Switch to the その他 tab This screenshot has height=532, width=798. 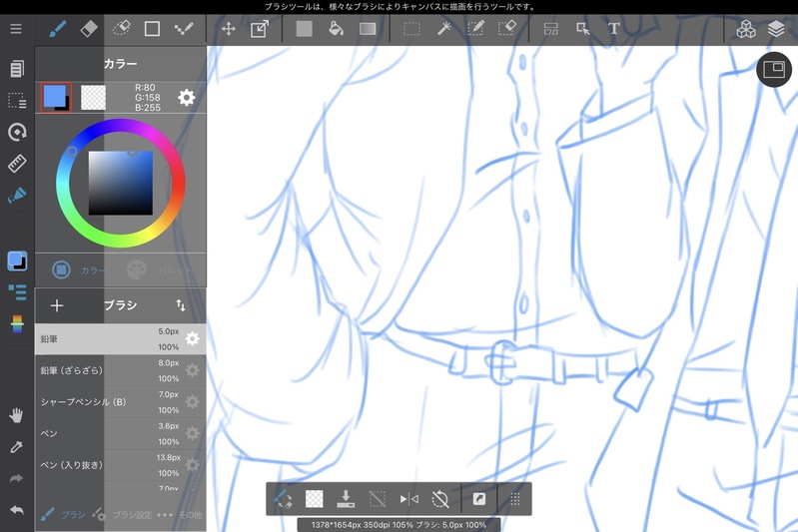pyautogui.click(x=179, y=515)
